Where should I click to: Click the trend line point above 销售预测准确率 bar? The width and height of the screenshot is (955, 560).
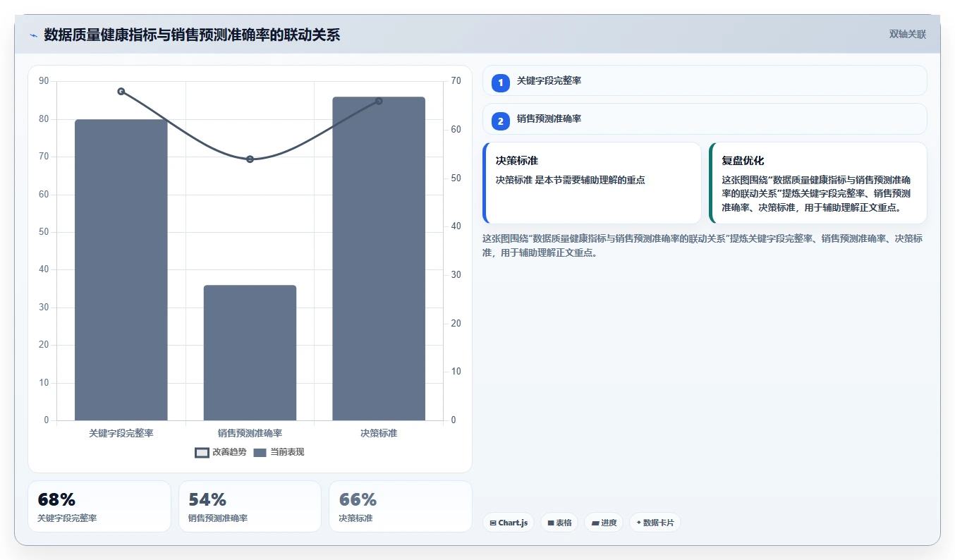point(250,159)
